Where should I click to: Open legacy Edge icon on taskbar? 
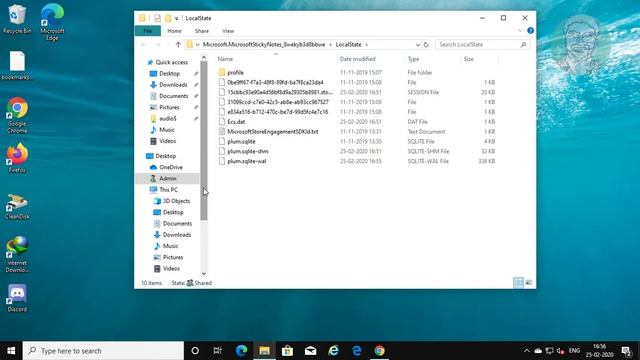pos(357,351)
